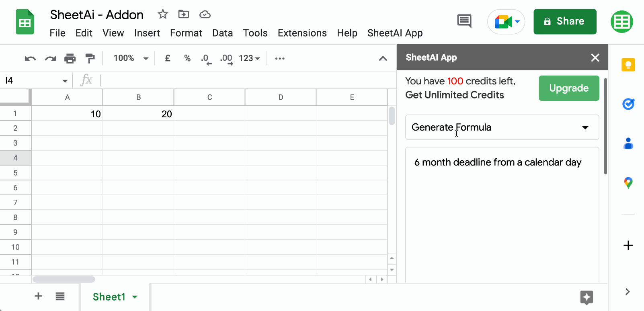Open more toolbar options ellipsis

(280, 59)
